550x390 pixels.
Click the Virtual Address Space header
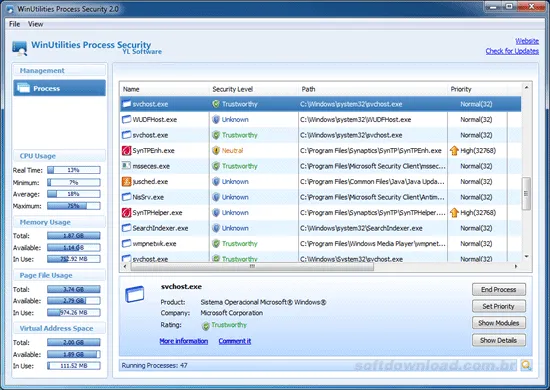56,328
